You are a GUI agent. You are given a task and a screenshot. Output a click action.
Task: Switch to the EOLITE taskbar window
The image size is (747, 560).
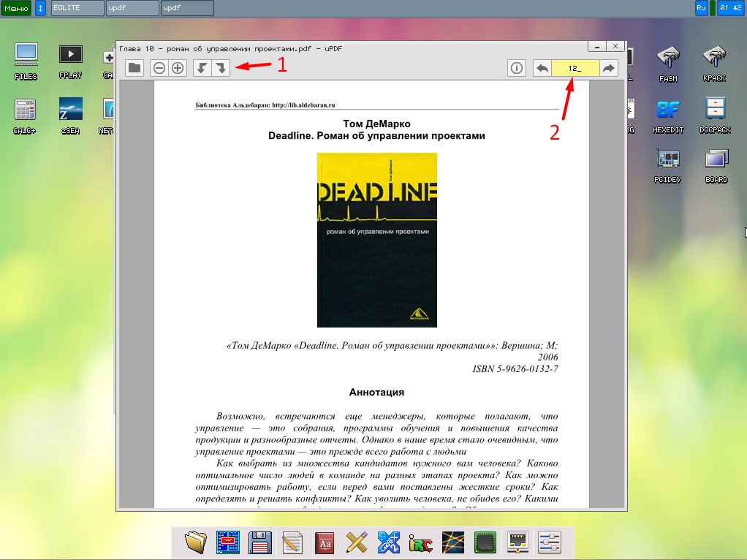pos(77,8)
